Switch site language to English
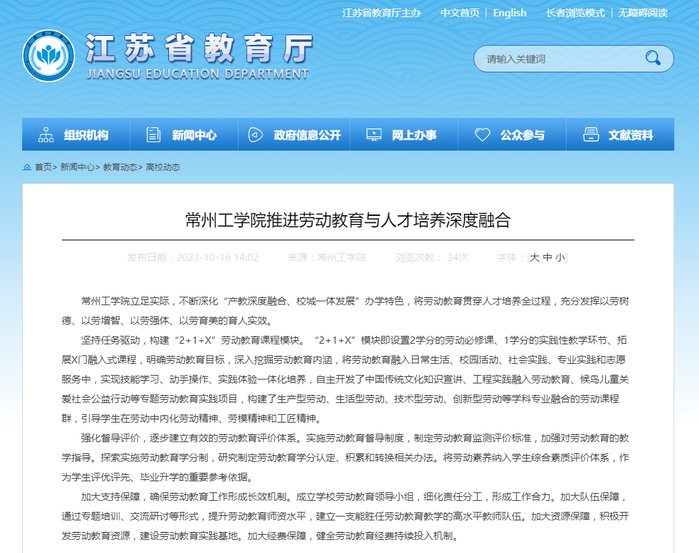The height and width of the screenshot is (553, 699). 509,13
